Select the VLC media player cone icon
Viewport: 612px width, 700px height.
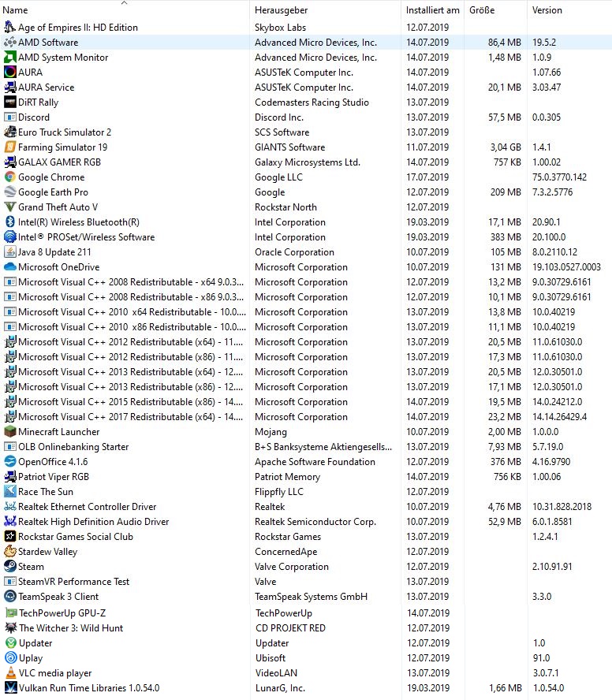coord(11,672)
